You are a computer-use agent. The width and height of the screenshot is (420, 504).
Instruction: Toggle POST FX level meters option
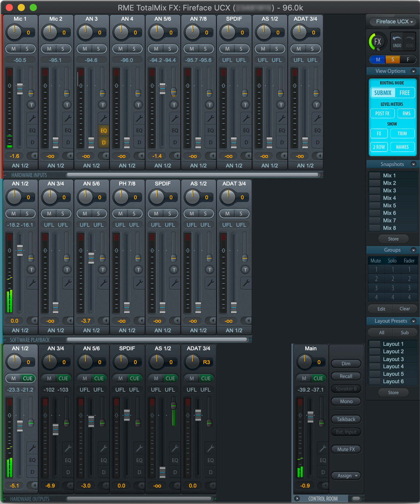click(382, 114)
